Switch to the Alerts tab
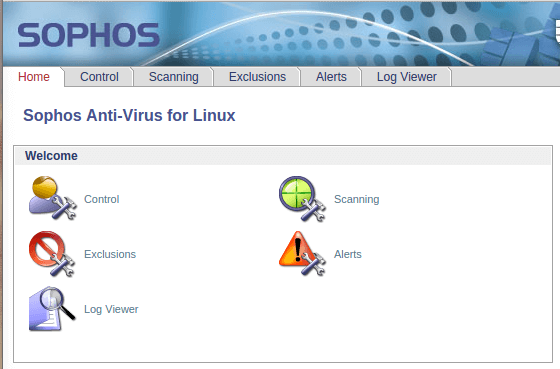560x369 pixels. (x=331, y=77)
